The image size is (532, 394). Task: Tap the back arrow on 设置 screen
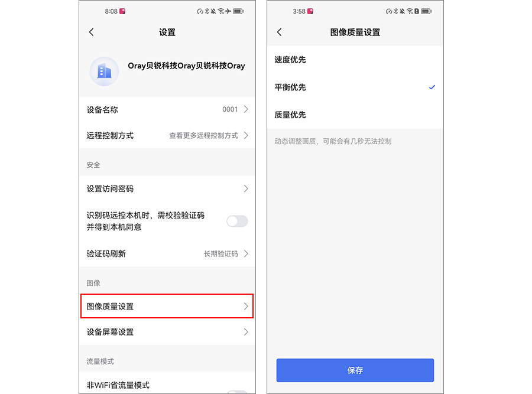(91, 32)
